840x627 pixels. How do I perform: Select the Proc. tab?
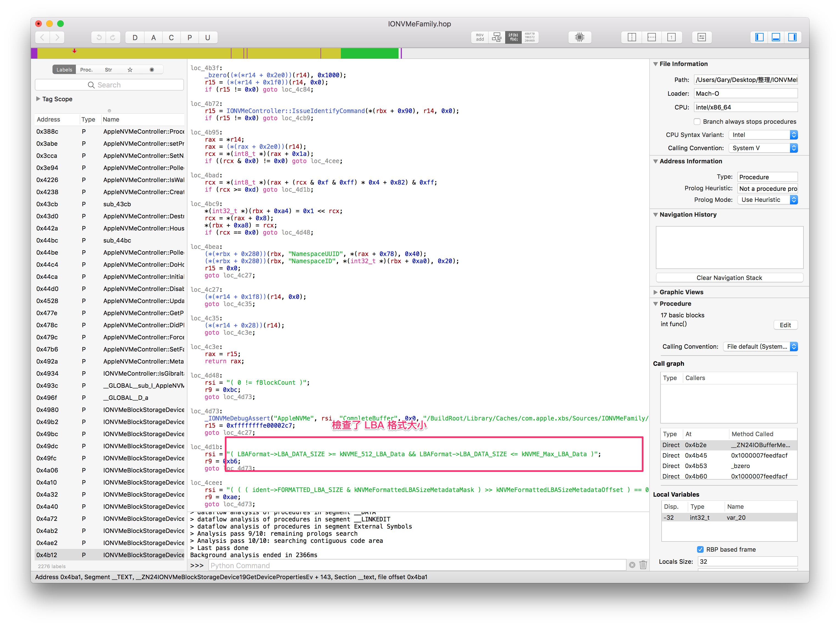pyautogui.click(x=86, y=70)
